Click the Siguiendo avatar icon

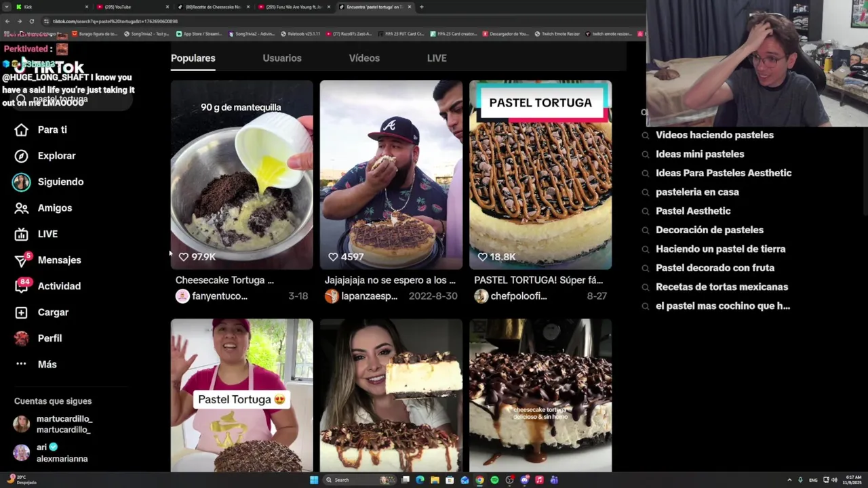pos(21,182)
